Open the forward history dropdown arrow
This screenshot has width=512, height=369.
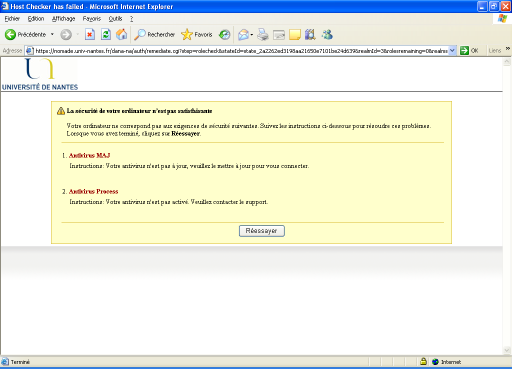coord(77,34)
